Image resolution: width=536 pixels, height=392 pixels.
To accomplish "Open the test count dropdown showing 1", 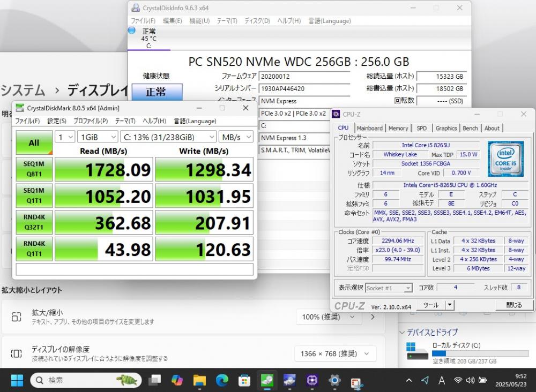I will tap(65, 137).
